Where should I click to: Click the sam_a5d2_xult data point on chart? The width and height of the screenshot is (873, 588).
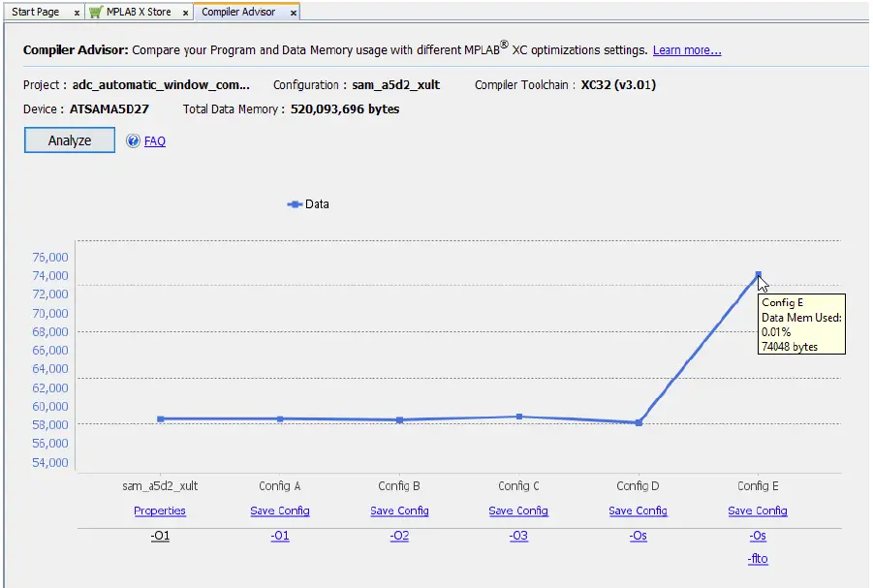[x=160, y=418]
